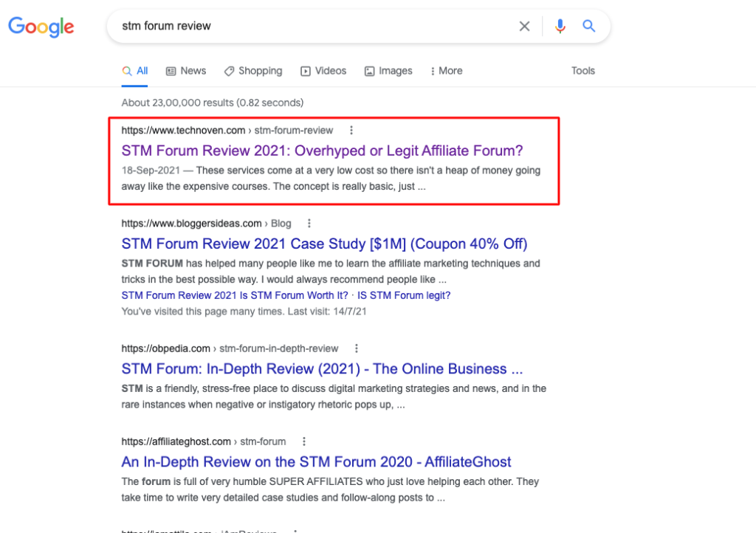Open STM Forum Review 2021 Case Study link
Screen dimensions: 756x533
(x=324, y=244)
